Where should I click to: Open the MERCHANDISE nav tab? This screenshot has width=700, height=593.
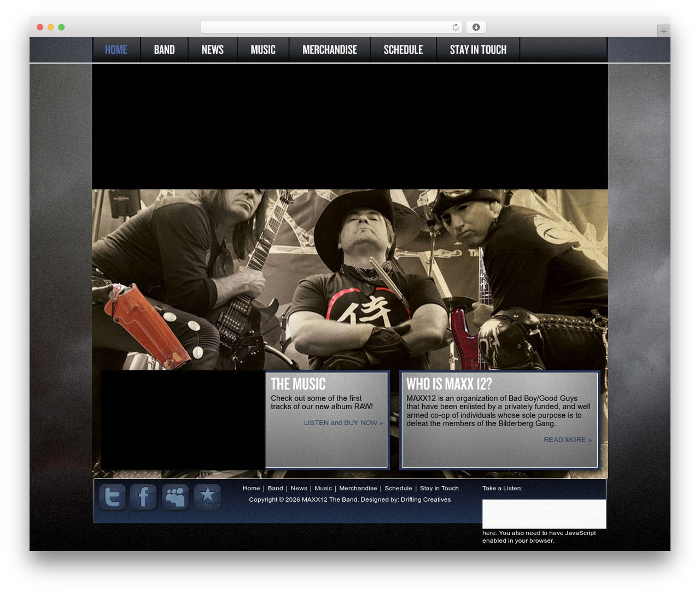[330, 50]
